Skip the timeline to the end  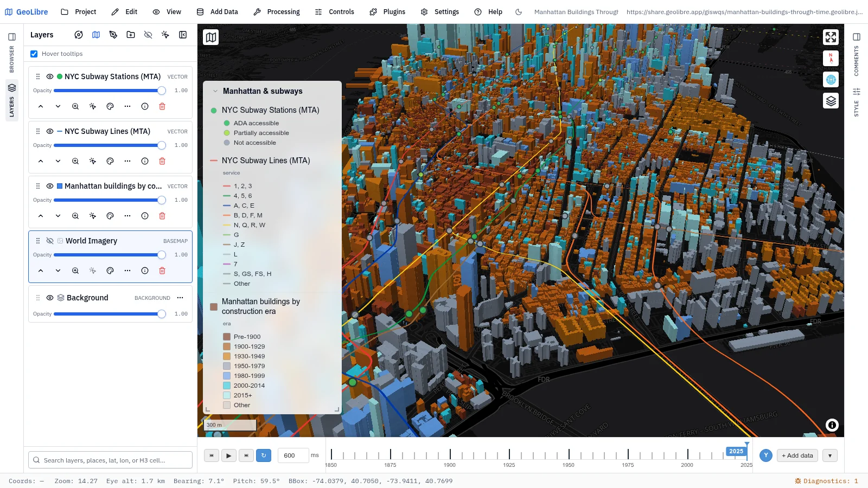(246, 455)
